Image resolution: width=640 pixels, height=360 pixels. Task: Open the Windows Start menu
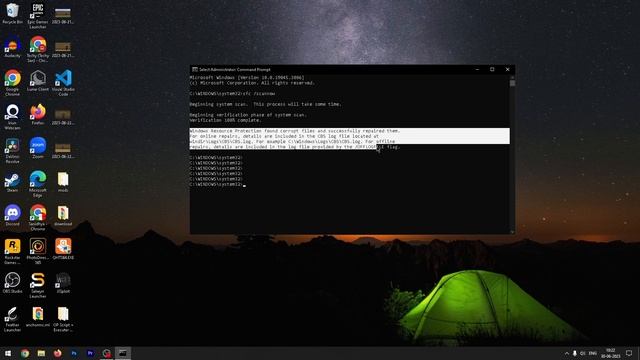point(8,353)
